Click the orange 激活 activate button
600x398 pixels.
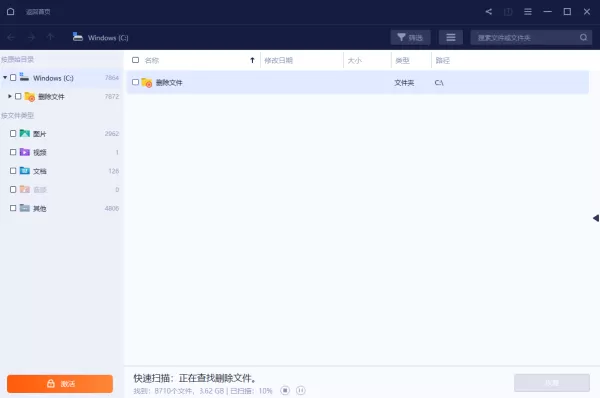[x=60, y=383]
